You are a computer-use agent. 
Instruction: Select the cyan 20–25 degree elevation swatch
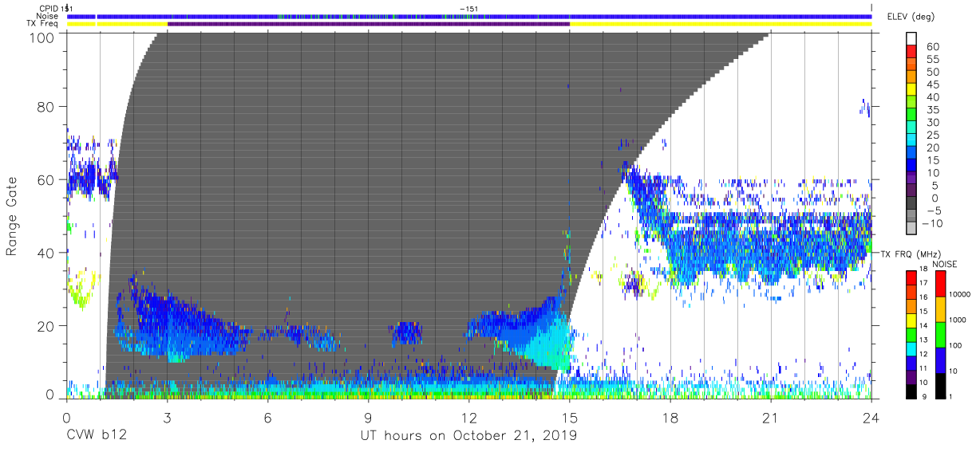click(x=911, y=141)
